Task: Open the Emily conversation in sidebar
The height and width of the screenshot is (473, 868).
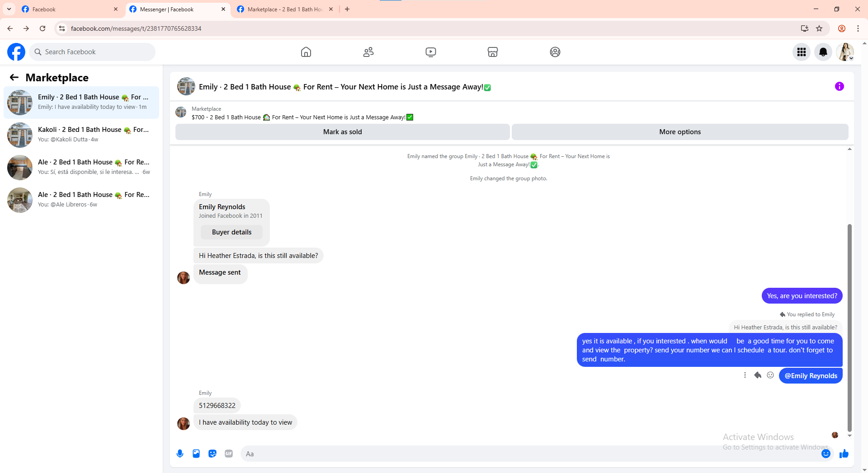Action: click(x=81, y=102)
